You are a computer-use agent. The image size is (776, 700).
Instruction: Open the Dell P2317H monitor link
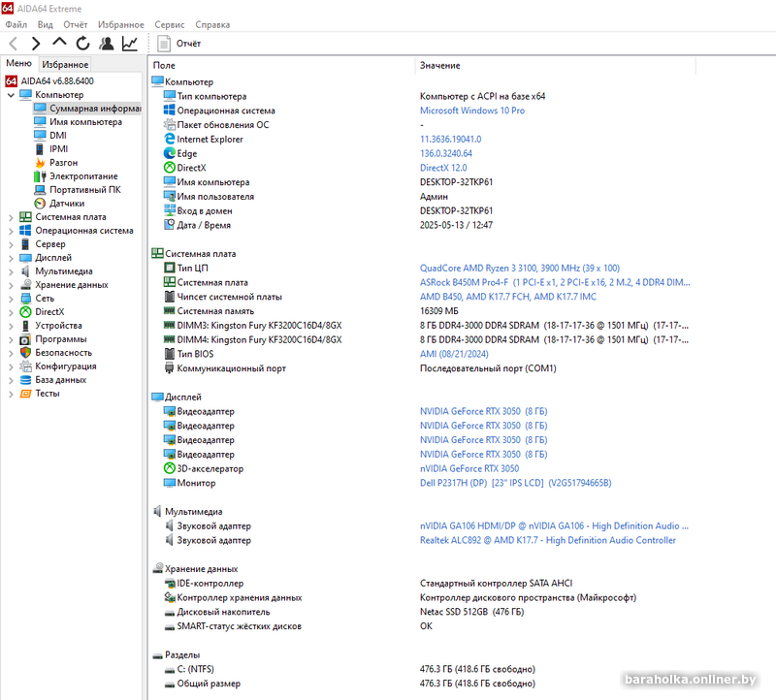coord(516,483)
